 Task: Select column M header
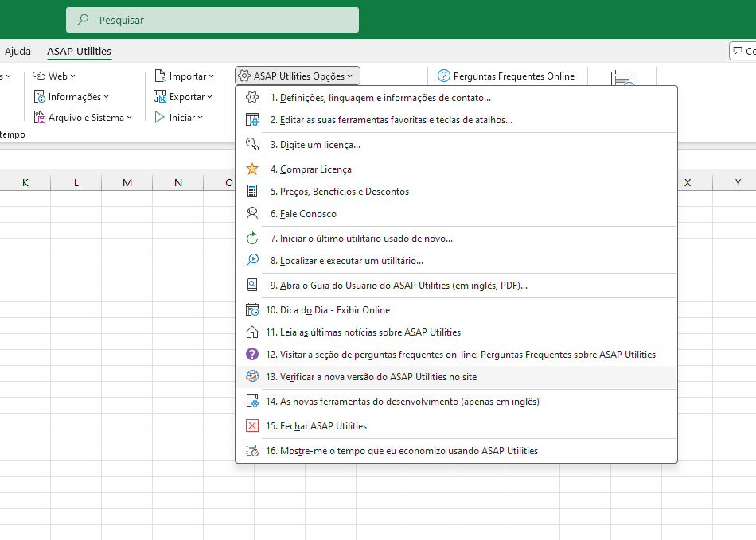pyautogui.click(x=127, y=183)
